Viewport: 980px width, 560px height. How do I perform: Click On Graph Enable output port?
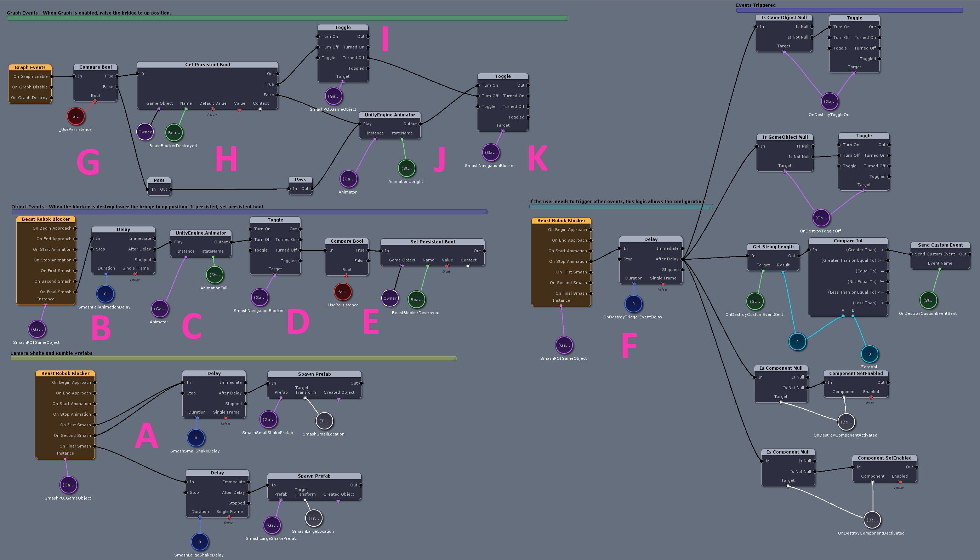(x=52, y=76)
